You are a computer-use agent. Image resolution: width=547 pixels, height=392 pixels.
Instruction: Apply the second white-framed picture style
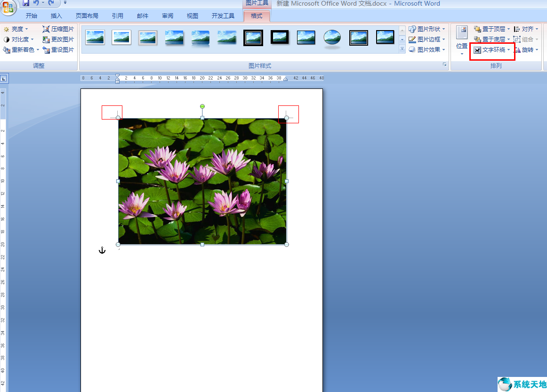(121, 38)
